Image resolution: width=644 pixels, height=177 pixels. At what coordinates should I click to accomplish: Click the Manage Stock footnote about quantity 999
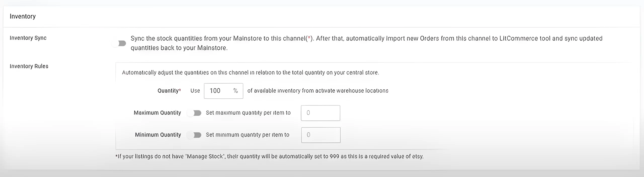(269, 156)
